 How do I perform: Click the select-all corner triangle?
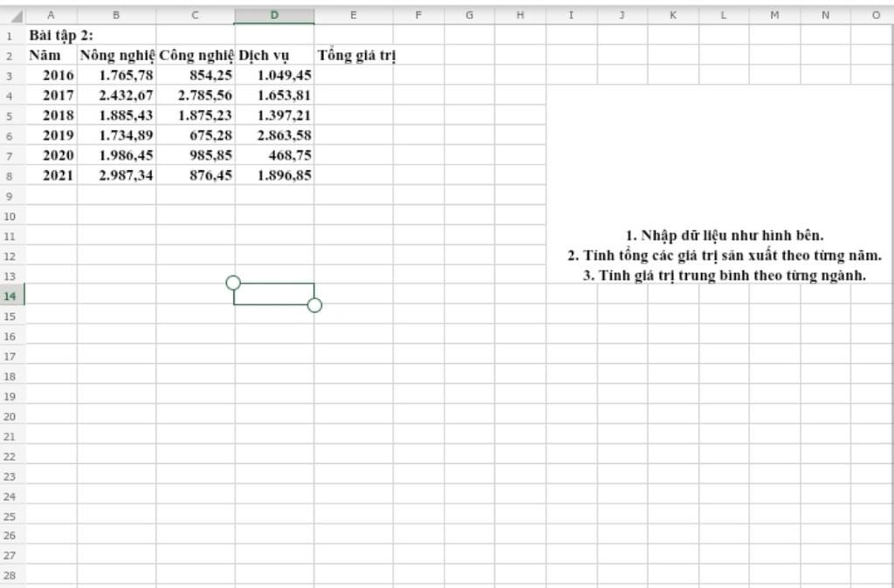click(16, 16)
